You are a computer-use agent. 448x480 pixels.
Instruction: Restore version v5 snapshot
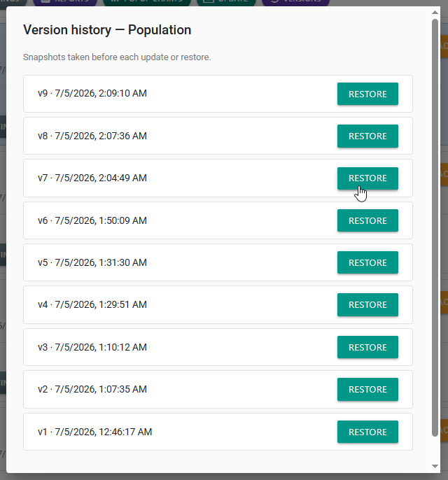tap(367, 262)
